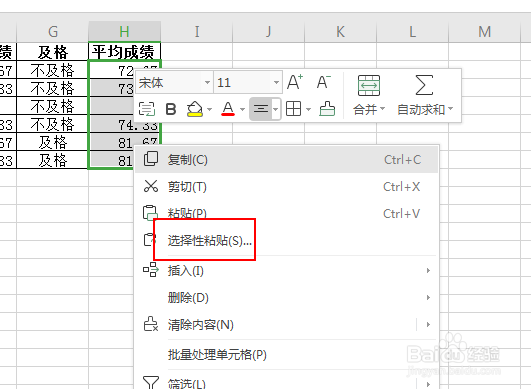
Task: Select column K header
Action: [340, 32]
